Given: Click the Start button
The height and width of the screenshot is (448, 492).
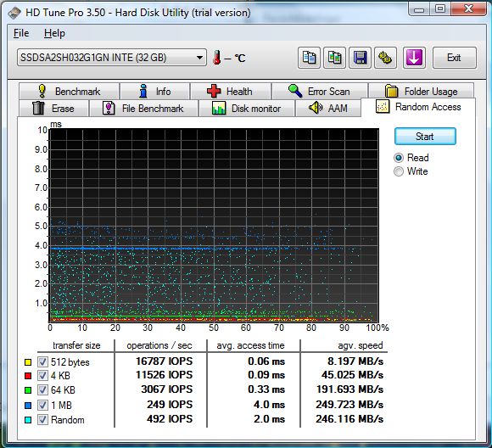Looking at the screenshot, I should tap(425, 137).
